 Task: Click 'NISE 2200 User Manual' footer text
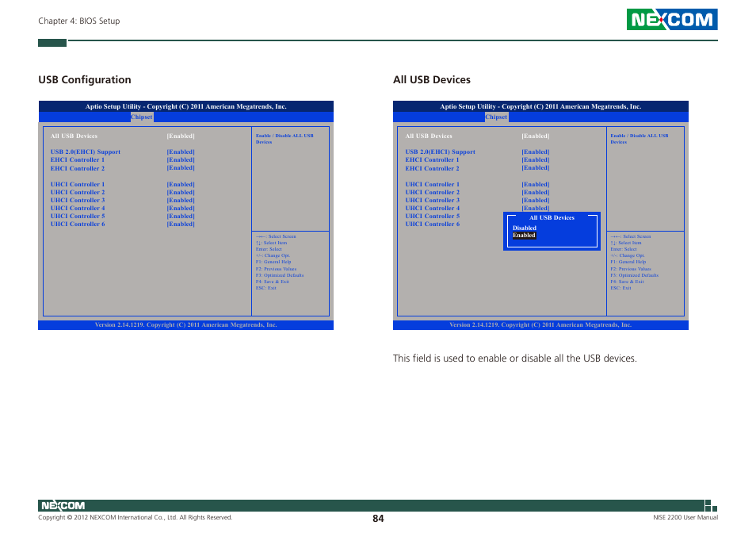[685, 518]
